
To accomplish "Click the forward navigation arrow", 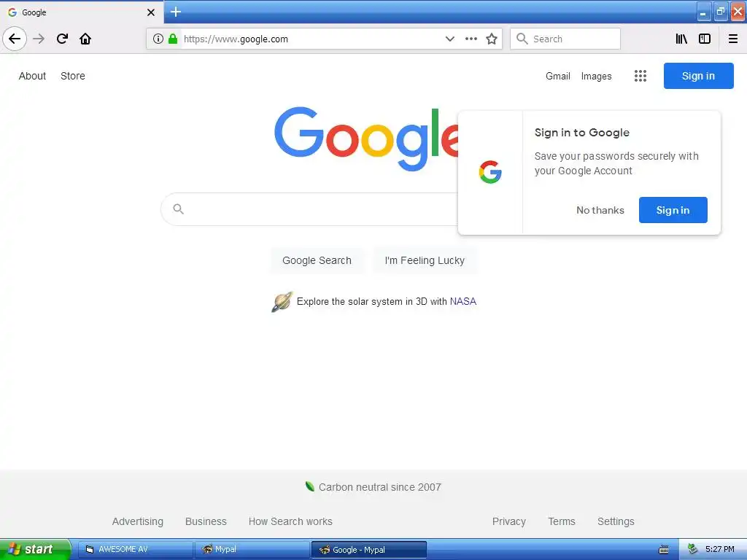I will coord(39,39).
